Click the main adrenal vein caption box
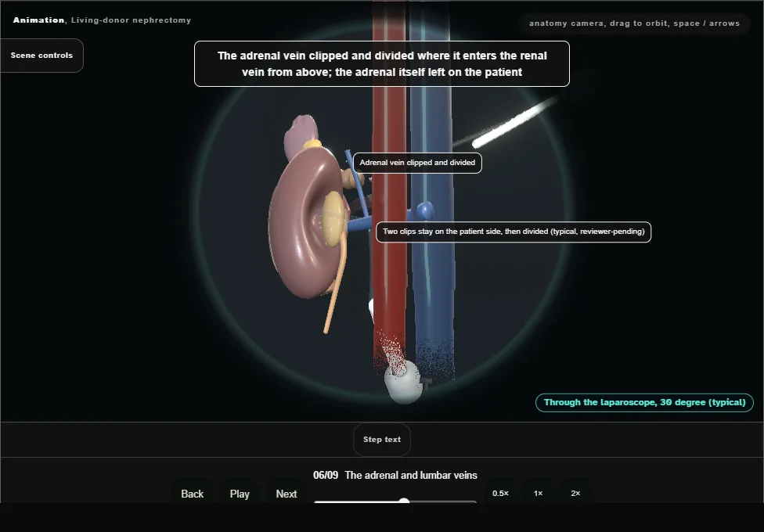 [x=382, y=64]
